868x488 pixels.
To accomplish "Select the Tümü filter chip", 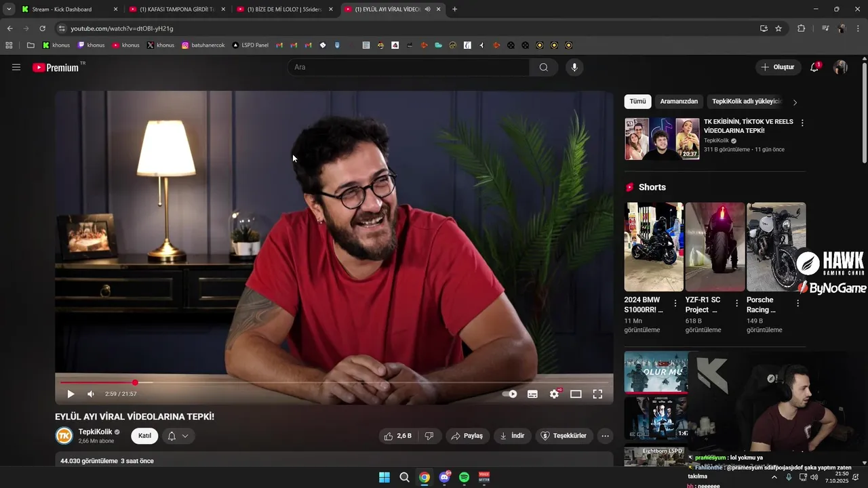I will 637,102.
